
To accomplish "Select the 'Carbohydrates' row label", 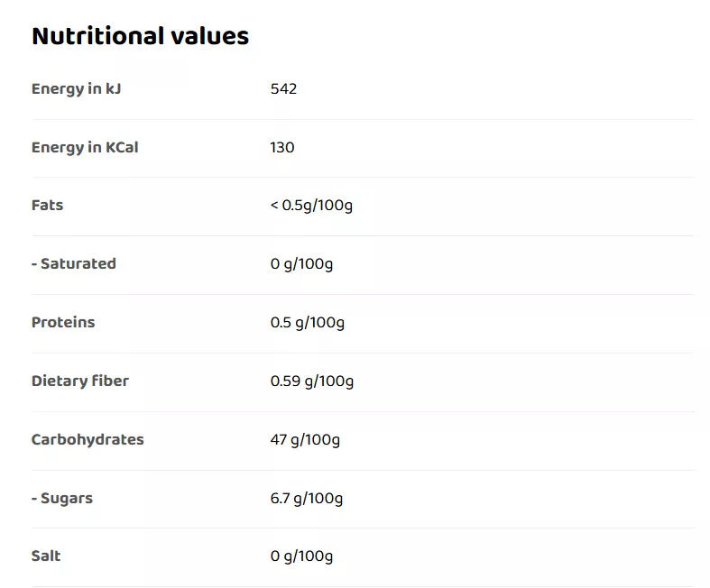I will [88, 439].
